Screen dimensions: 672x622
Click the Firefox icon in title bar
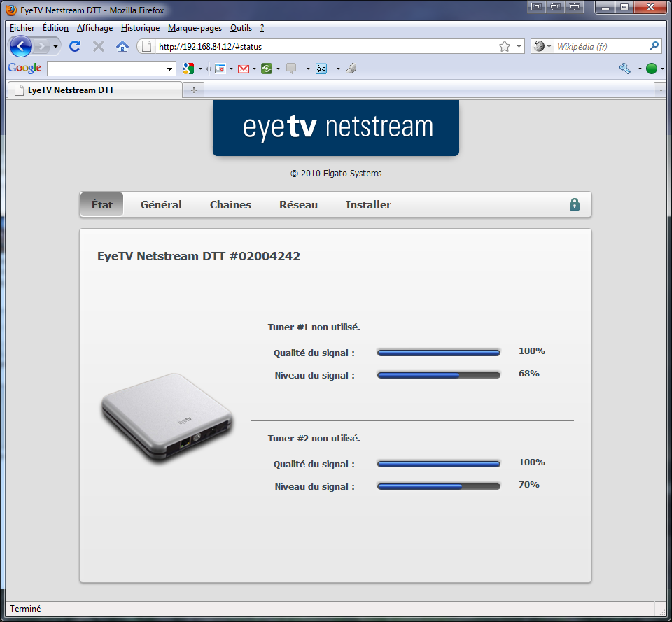pos(11,10)
